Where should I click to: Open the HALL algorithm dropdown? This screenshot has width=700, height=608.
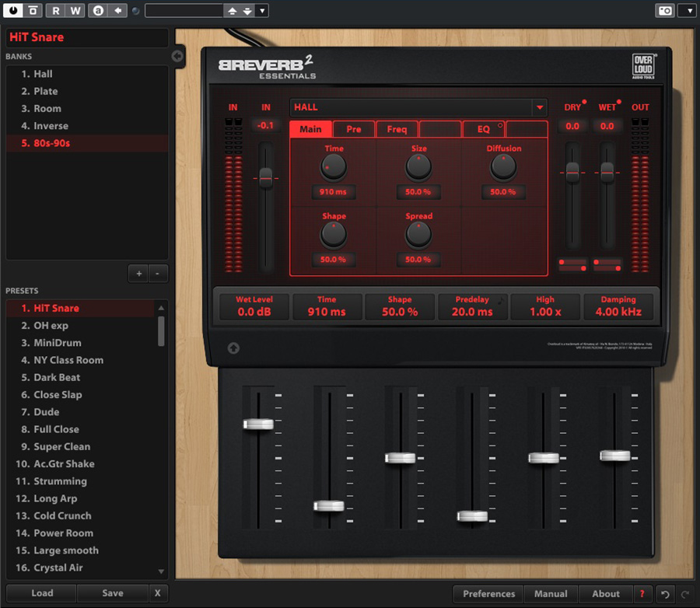tap(540, 108)
